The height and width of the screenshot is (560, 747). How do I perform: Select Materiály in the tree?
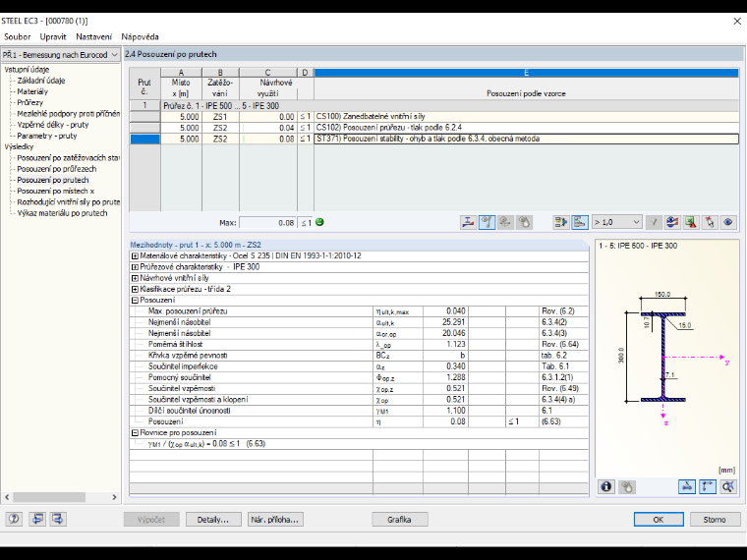(32, 91)
